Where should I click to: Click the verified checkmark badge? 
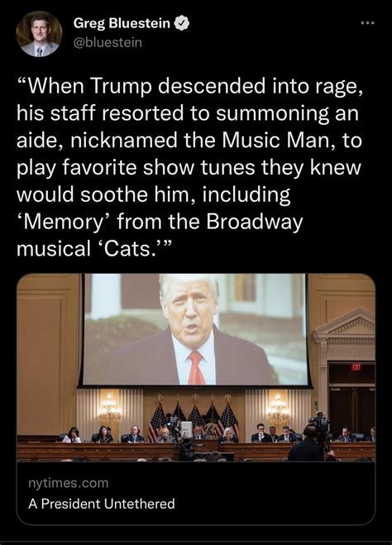[x=183, y=23]
